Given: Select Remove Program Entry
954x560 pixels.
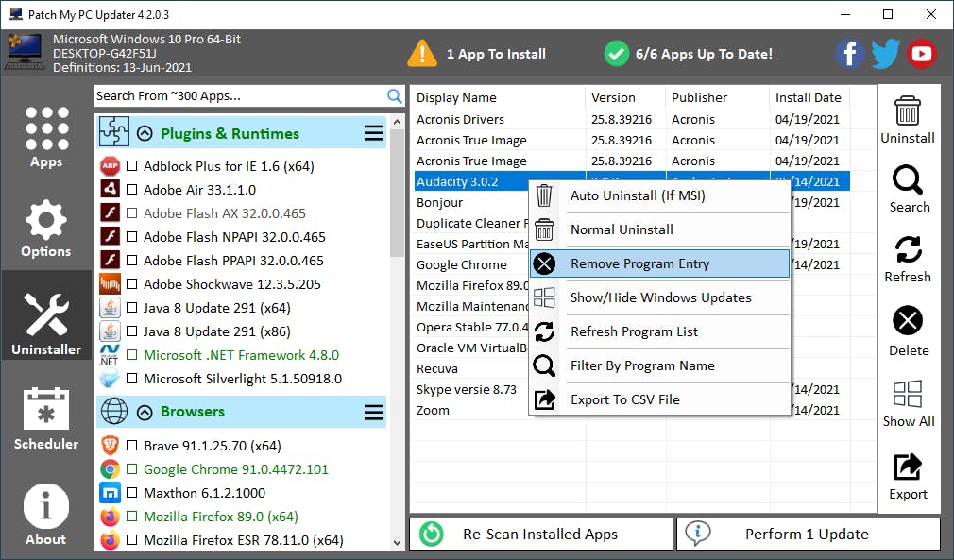Looking at the screenshot, I should [x=659, y=263].
